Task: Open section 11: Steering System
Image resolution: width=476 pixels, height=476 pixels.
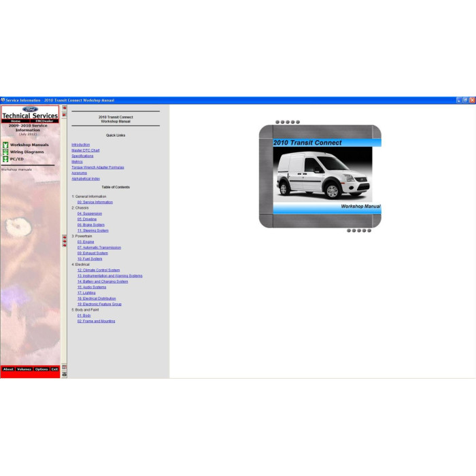Action: click(93, 231)
